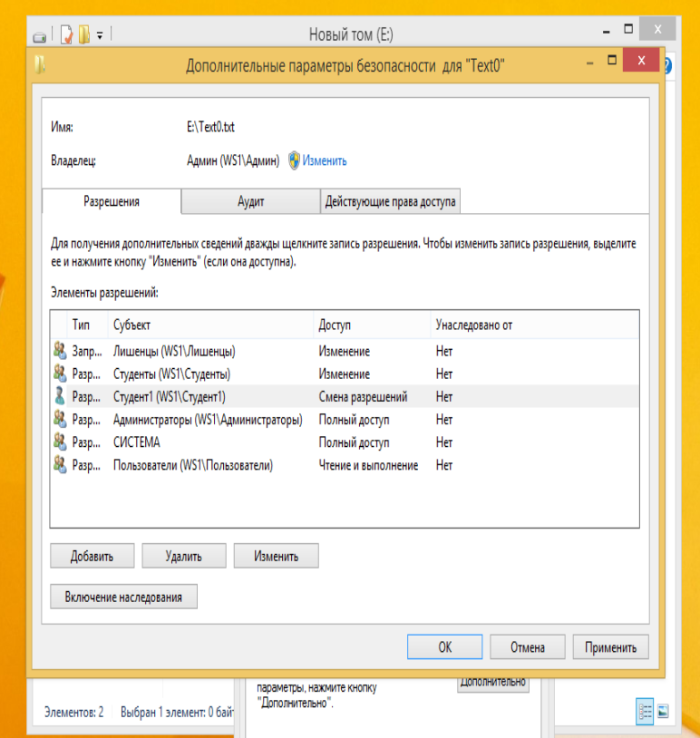
Task: Click user icon of Студент1 row
Action: click(60, 396)
